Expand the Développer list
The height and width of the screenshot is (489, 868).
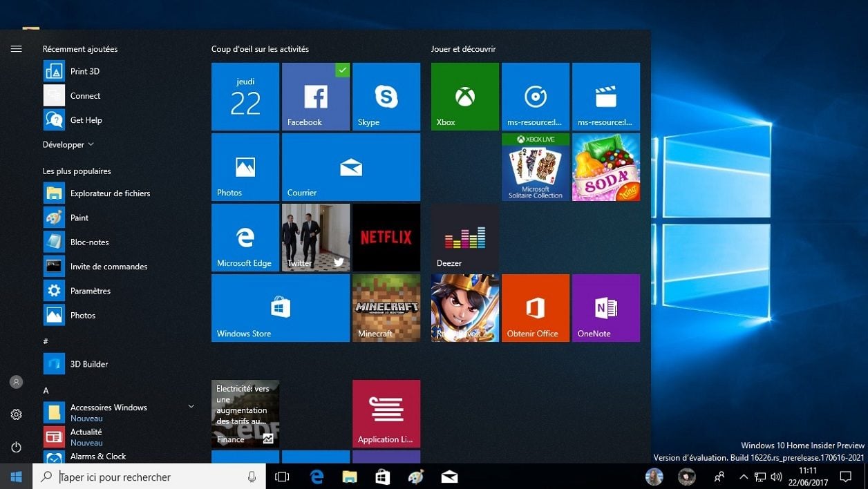tap(68, 144)
